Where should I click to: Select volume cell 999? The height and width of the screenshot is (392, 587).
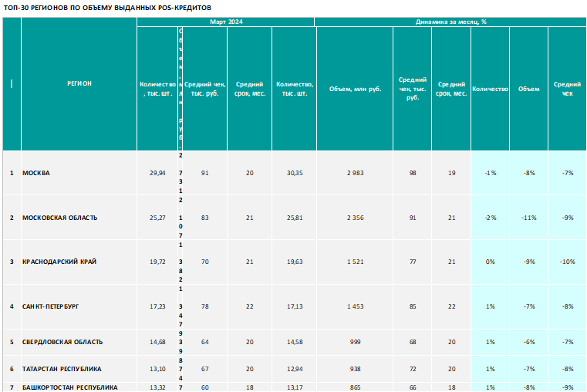pyautogui.click(x=355, y=342)
